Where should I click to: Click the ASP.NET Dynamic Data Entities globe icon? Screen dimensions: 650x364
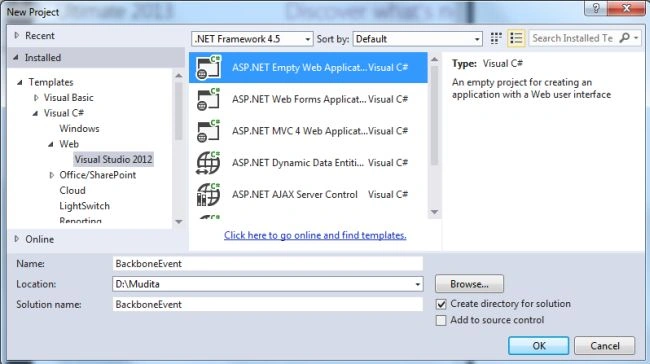pos(209,163)
